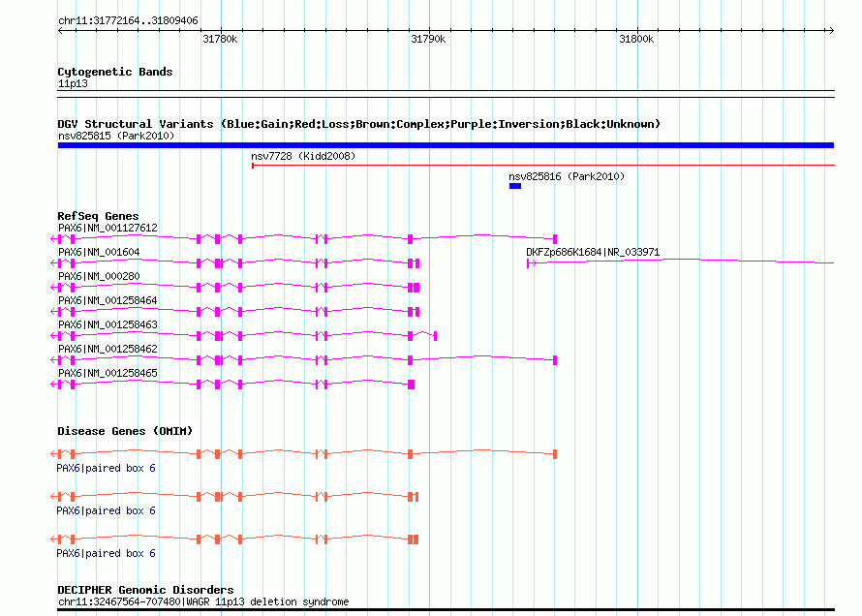
Task: Click the RefSeq Genes track title
Action: click(x=98, y=216)
